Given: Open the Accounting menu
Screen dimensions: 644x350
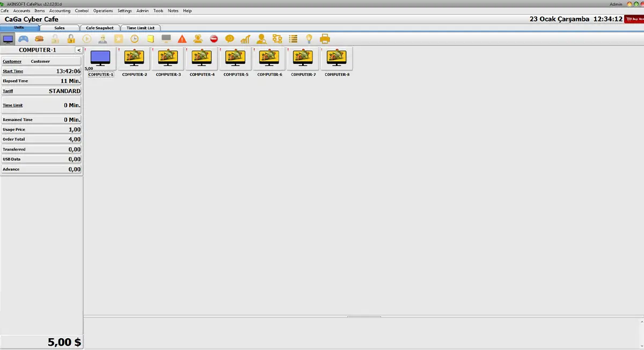Looking at the screenshot, I should [60, 11].
